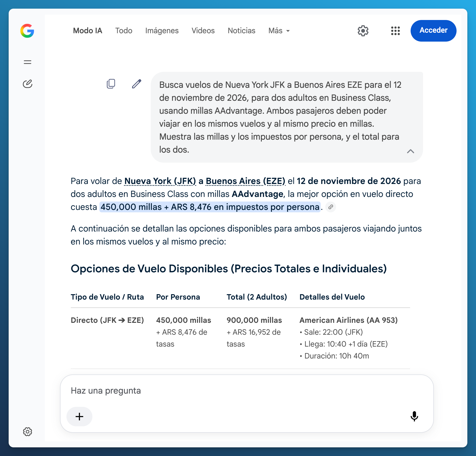Follow the Buenos Aires (EZE) link
The image size is (476, 456).
click(x=246, y=181)
